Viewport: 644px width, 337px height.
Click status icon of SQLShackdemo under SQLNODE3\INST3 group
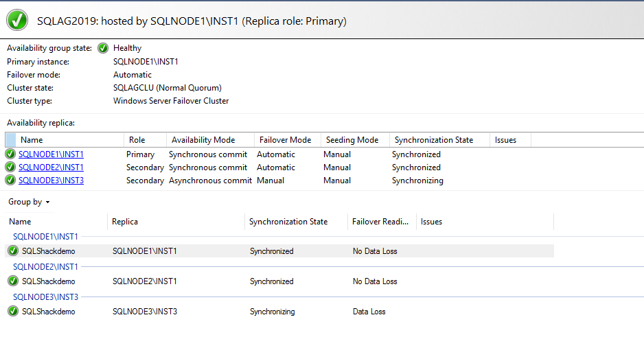click(x=13, y=312)
